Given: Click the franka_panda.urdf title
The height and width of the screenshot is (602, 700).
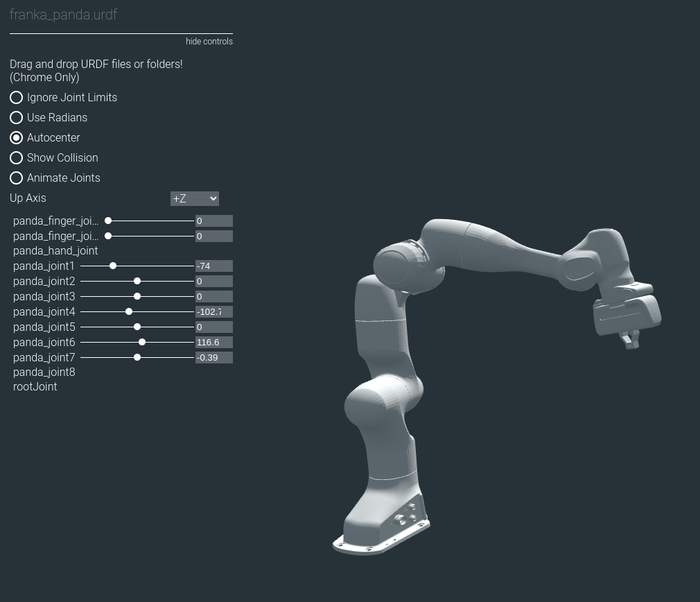Looking at the screenshot, I should pos(64,15).
